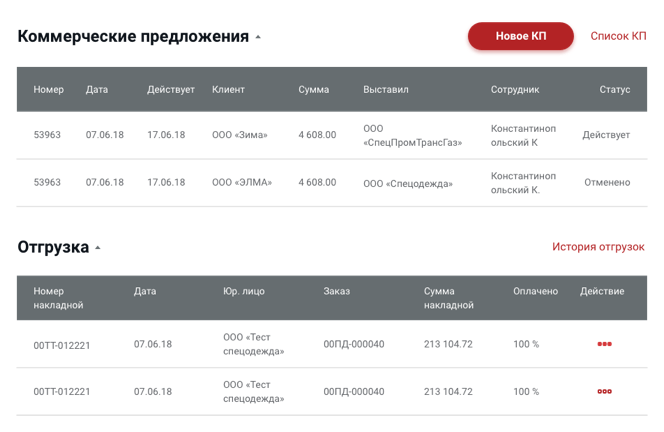Select proposal row for ООО «Зима»
Image resolution: width=664 pixels, height=432 pixels.
332,136
